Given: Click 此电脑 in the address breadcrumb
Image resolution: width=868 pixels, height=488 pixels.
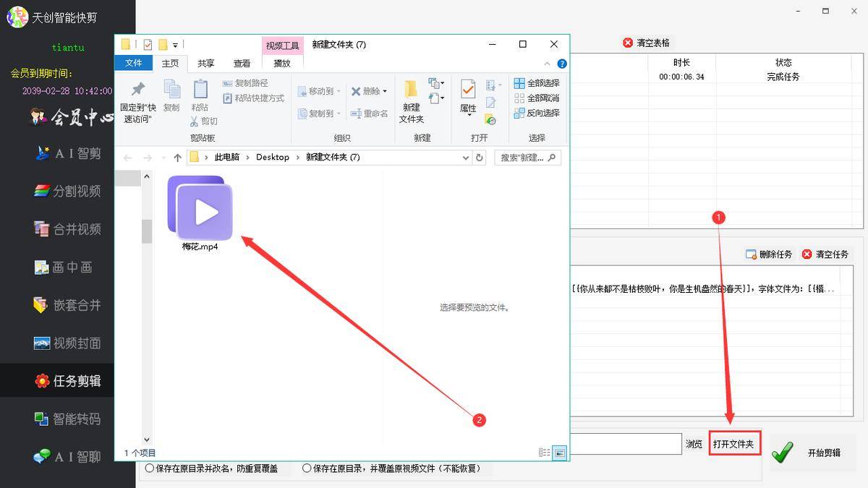Looking at the screenshot, I should pos(226,157).
